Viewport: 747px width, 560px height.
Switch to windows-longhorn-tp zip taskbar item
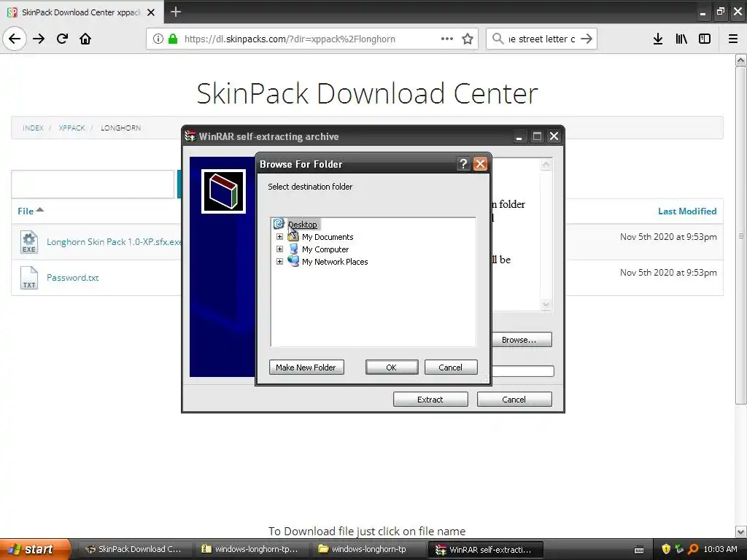coord(251,549)
